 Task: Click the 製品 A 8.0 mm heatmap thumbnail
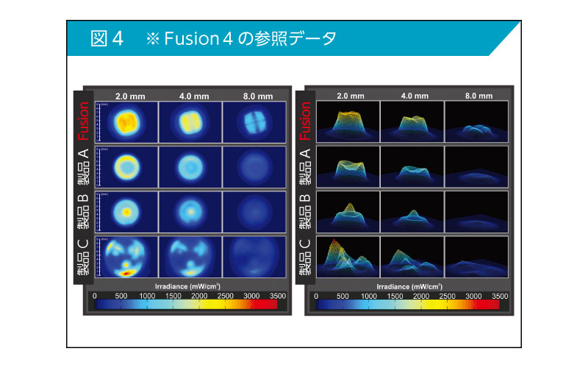(x=254, y=167)
